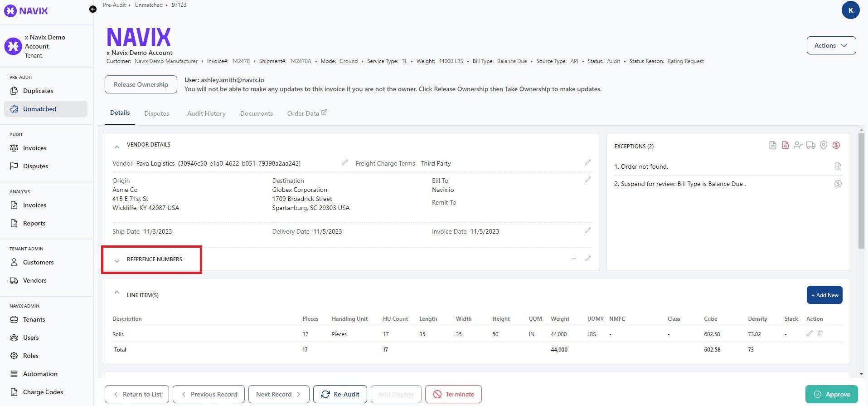The width and height of the screenshot is (868, 406).
Task: Edit the Vendor name with pencil icon
Action: [x=345, y=162]
